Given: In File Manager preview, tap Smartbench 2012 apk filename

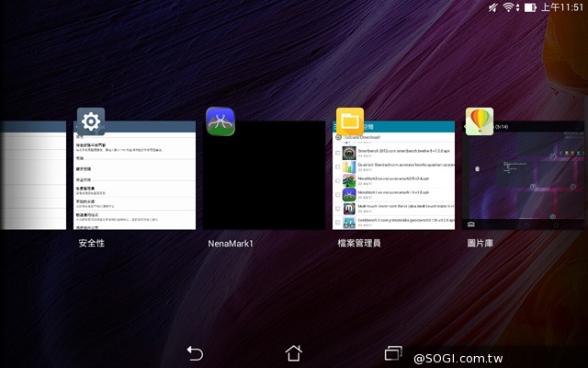Looking at the screenshot, I should coord(403,151).
